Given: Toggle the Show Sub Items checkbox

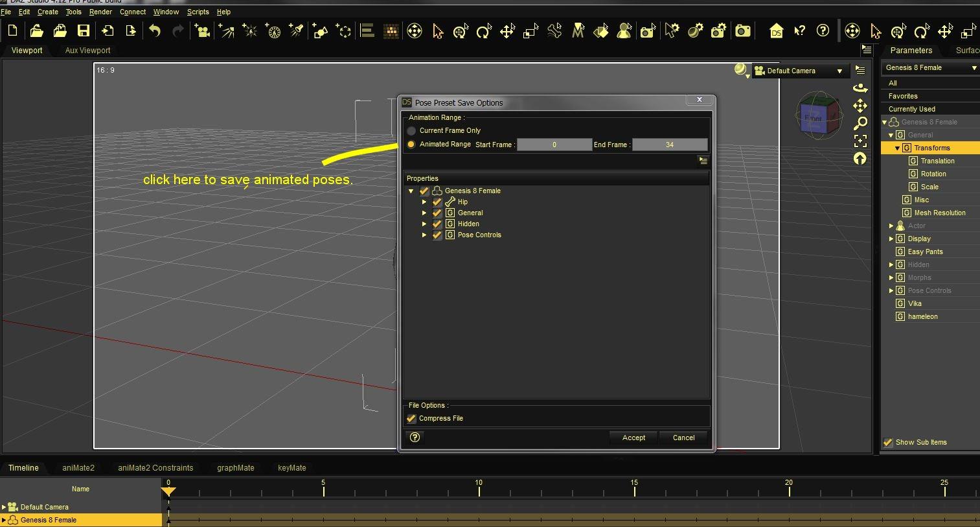Looking at the screenshot, I should point(888,443).
